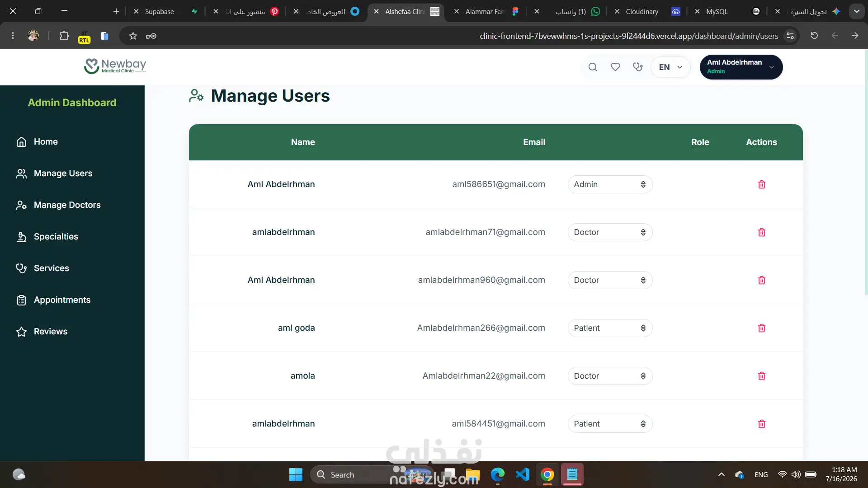868x488 pixels.
Task: Click the Role column header
Action: pyautogui.click(x=700, y=142)
